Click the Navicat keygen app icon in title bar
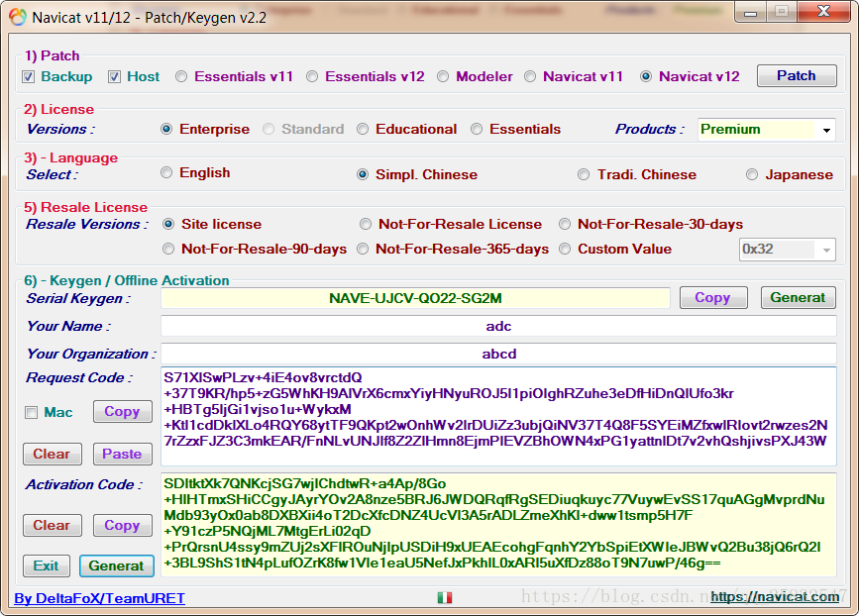 point(18,18)
